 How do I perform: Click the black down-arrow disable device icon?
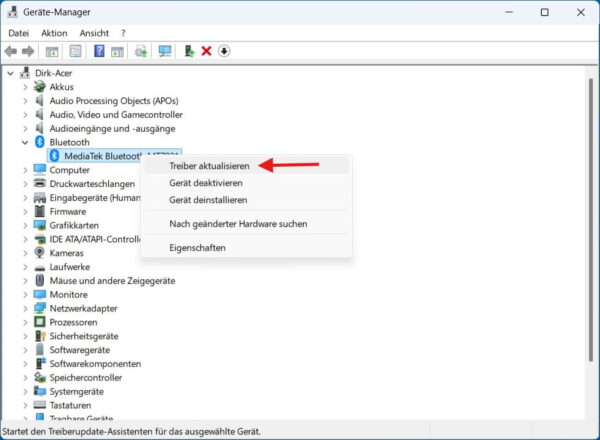pyautogui.click(x=224, y=51)
